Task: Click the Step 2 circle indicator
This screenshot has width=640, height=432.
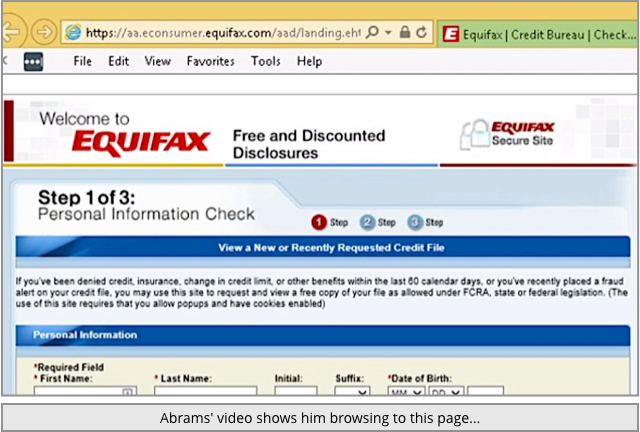Action: [x=367, y=223]
